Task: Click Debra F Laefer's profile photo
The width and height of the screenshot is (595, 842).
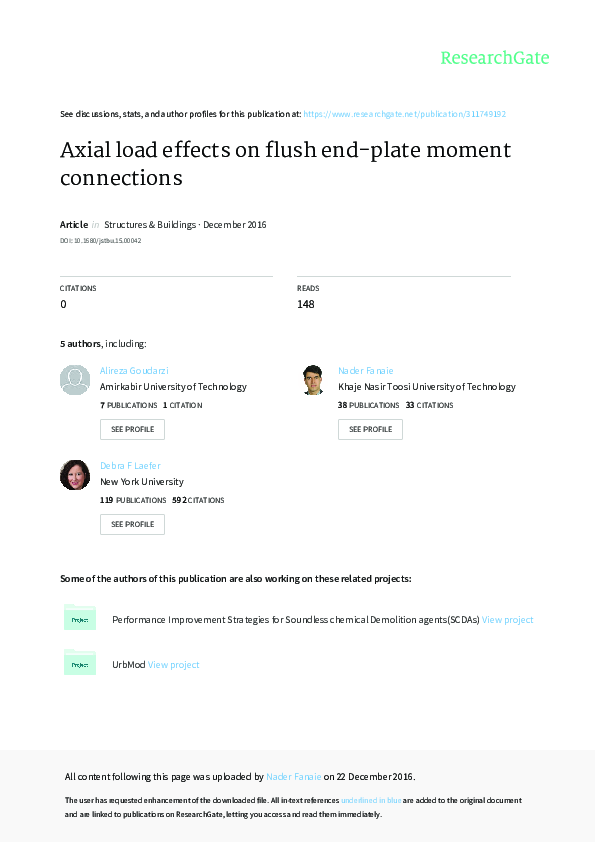Action: (x=74, y=475)
